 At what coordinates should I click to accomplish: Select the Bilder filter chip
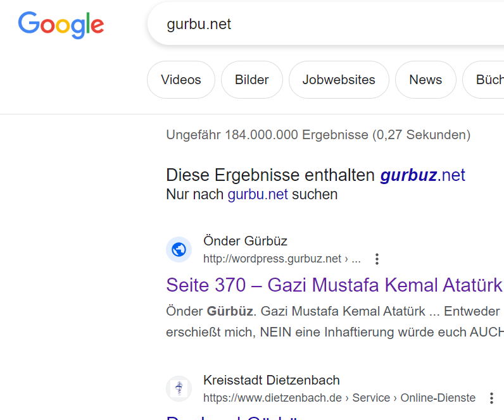click(251, 80)
